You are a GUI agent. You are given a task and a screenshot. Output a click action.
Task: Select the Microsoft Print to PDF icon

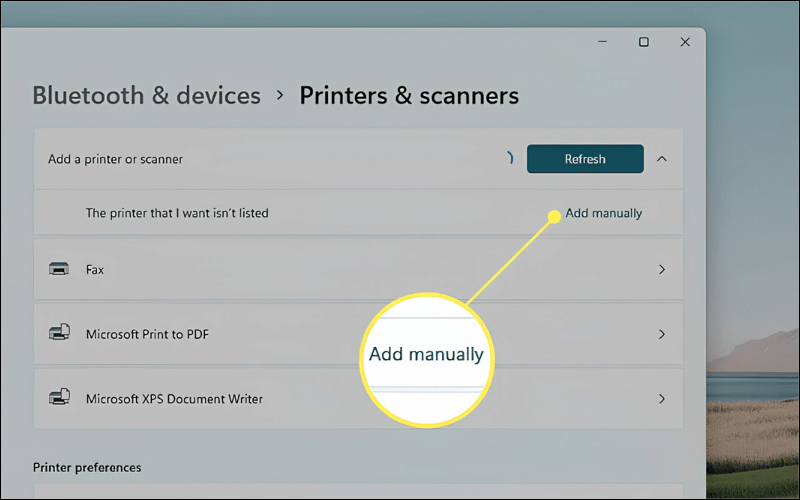pos(59,333)
